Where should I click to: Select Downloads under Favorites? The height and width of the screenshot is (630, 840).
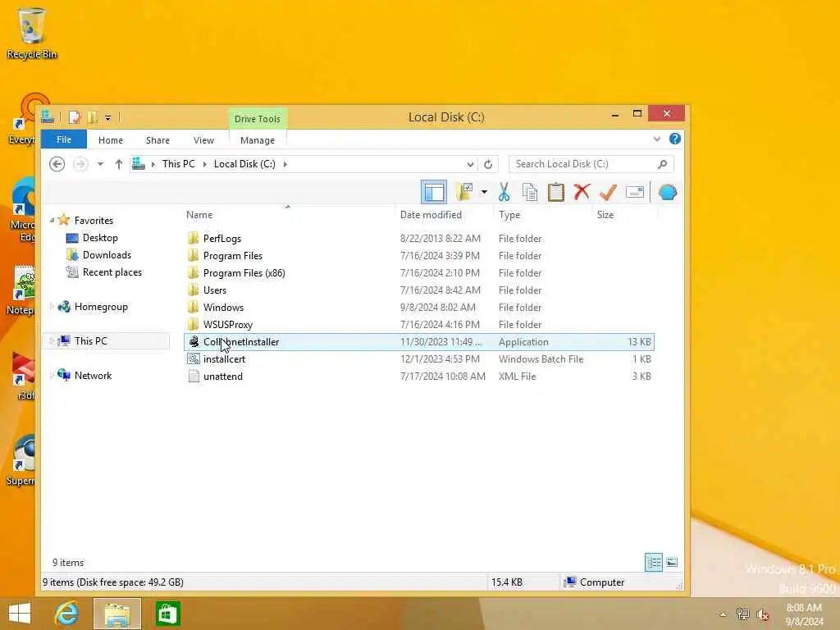[107, 255]
